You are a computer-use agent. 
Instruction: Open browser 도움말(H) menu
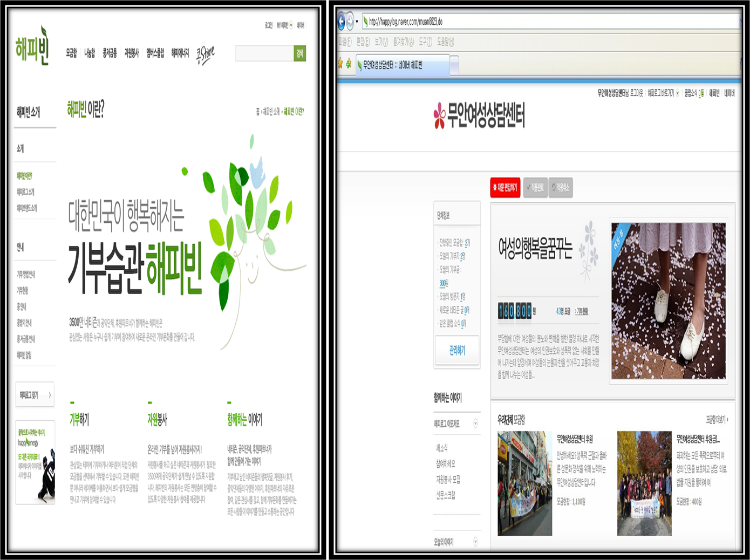coord(446,42)
